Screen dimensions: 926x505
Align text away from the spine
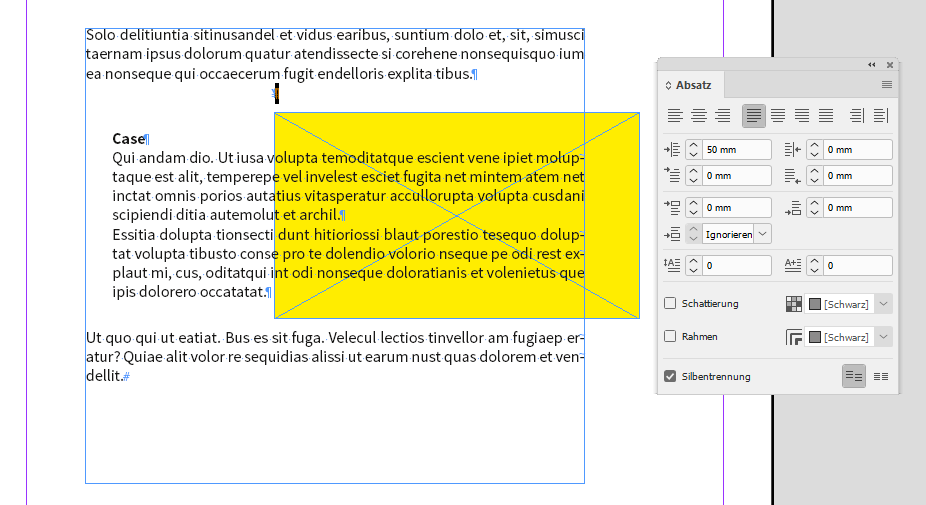pyautogui.click(x=881, y=116)
